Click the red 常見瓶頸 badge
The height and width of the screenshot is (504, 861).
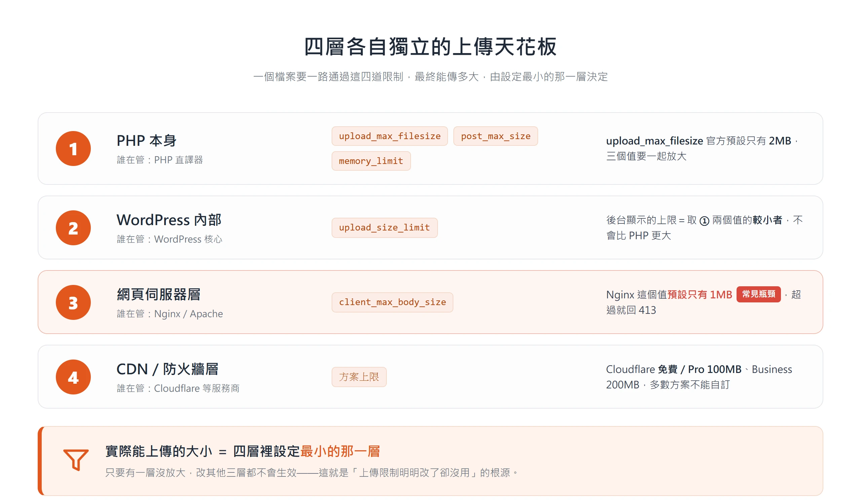[x=758, y=294]
